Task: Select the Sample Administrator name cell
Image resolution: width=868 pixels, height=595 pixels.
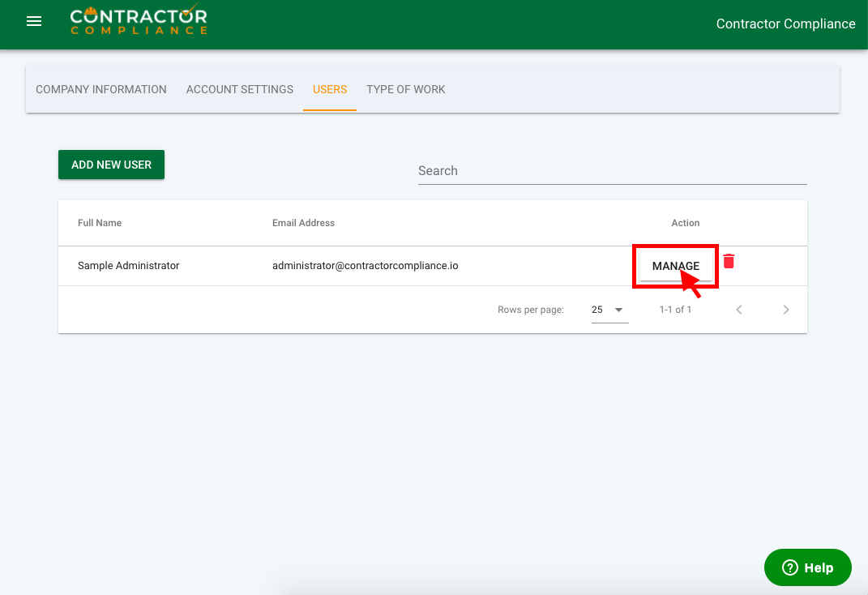Action: [x=128, y=266]
